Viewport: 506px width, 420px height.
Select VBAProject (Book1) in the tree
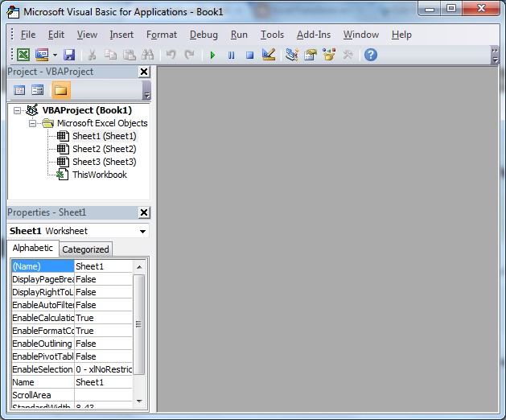(x=87, y=110)
